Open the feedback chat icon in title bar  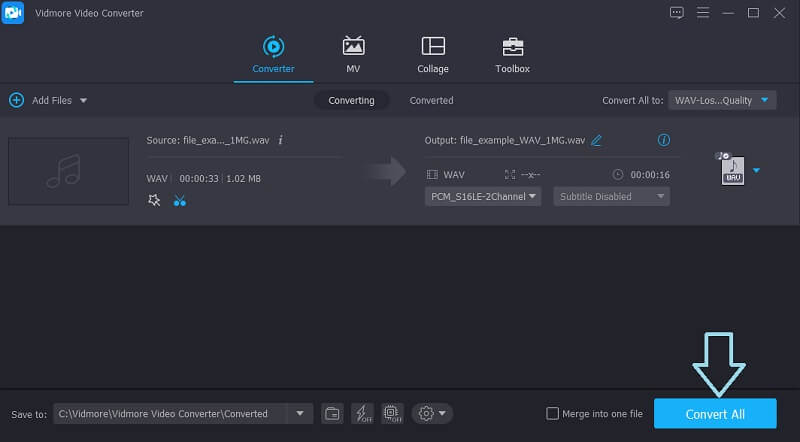point(677,12)
